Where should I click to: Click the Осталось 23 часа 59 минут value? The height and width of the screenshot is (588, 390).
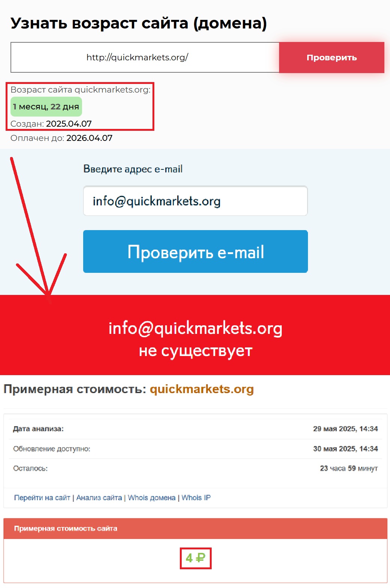[x=349, y=468]
